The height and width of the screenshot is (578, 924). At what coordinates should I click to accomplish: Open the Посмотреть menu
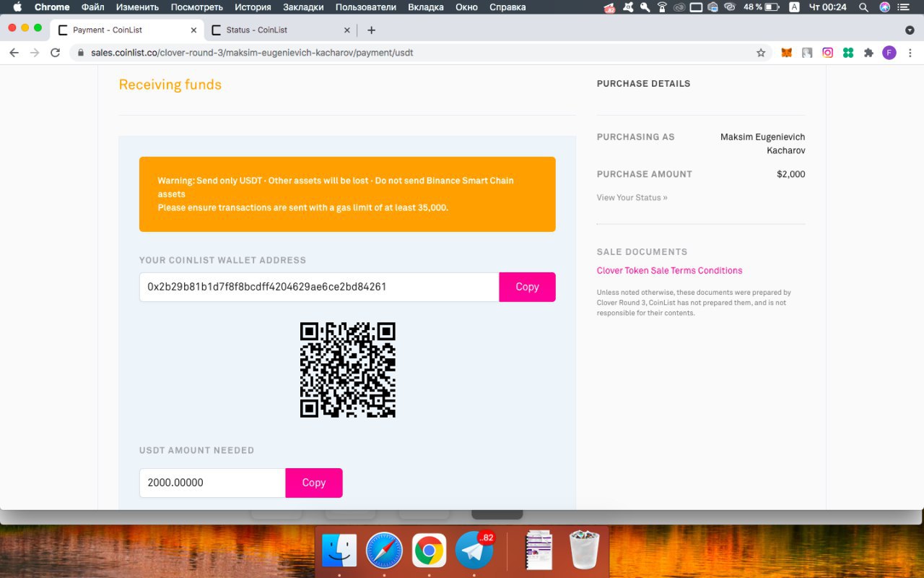click(196, 7)
